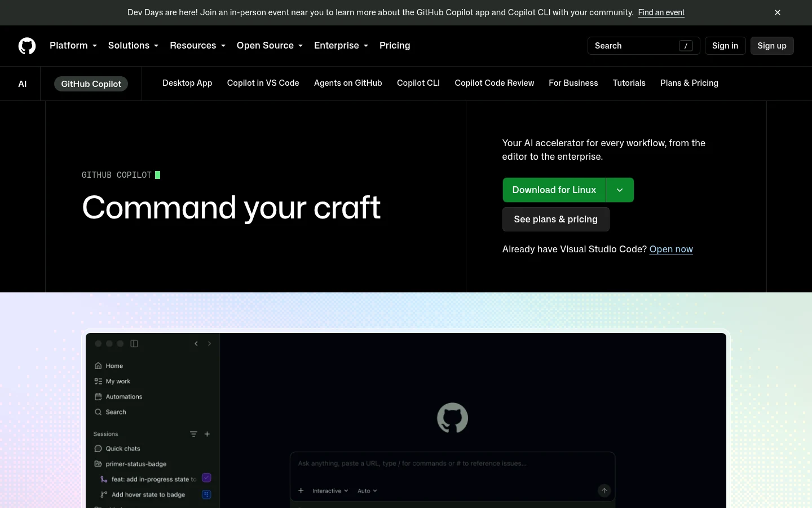The width and height of the screenshot is (812, 508).
Task: Click the Open now link
Action: tap(671, 249)
